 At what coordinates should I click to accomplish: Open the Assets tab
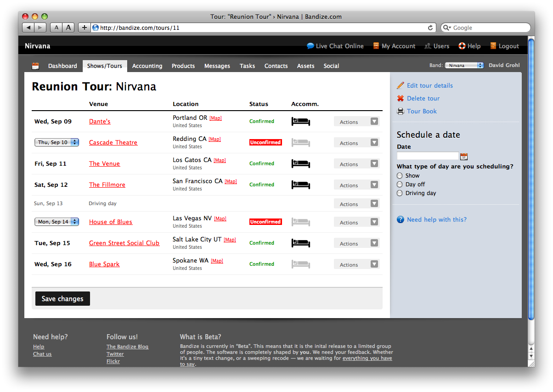[305, 66]
